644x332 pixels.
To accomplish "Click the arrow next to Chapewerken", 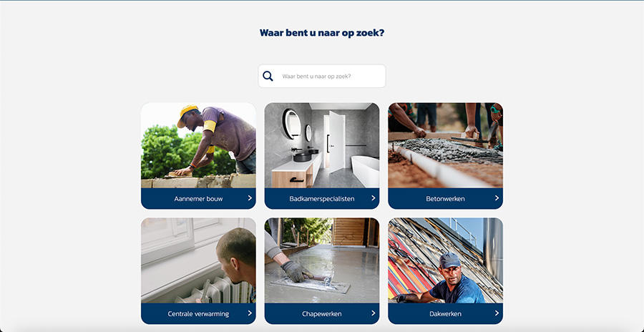I will tap(374, 313).
